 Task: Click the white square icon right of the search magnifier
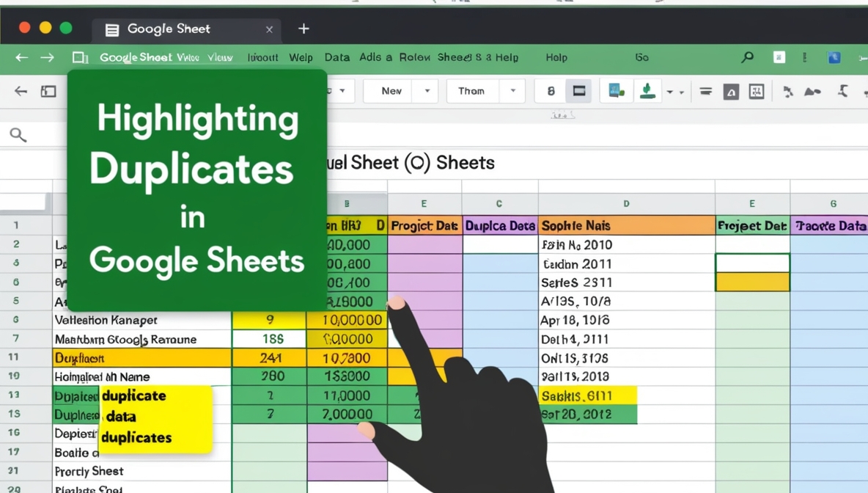(x=779, y=57)
